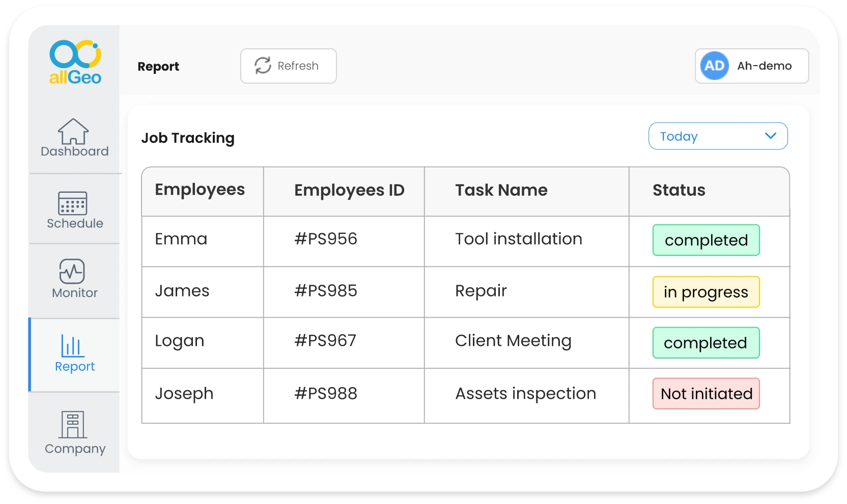847x504 pixels.
Task: Click the circular refresh arrows icon
Action: (263, 66)
